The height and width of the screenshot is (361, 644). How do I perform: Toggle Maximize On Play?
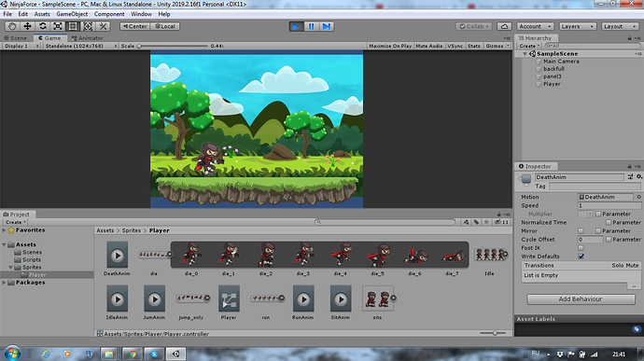[x=390, y=46]
